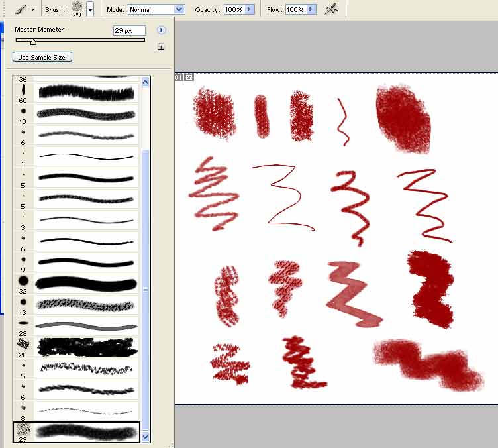Select the size 13 textured round brush preset
Screen dimensions: 498x448
pos(76,305)
